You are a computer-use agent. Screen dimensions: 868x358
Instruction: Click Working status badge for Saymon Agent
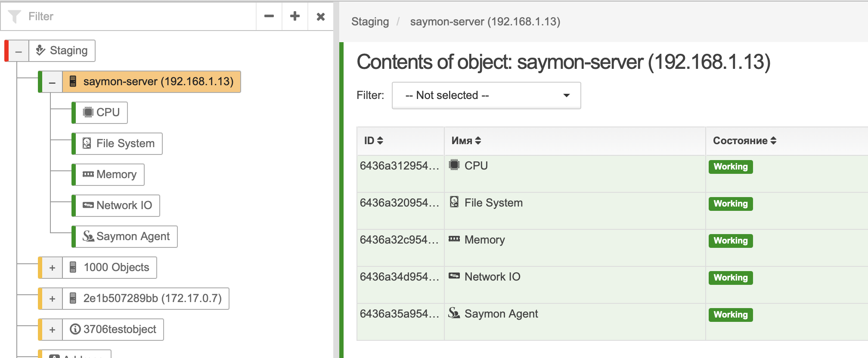click(731, 315)
